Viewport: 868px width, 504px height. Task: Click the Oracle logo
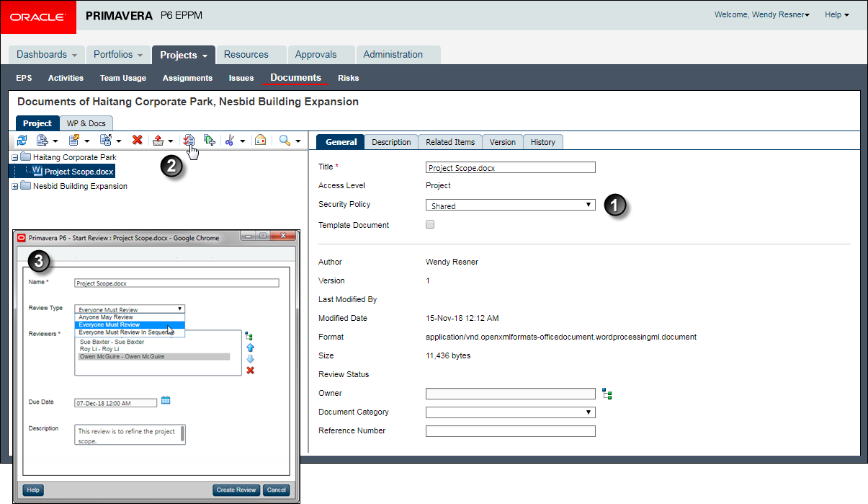38,17
